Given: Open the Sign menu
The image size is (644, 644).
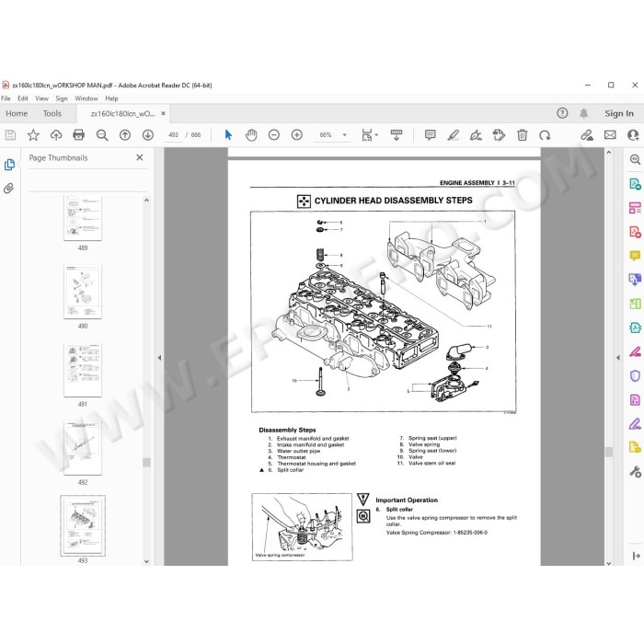Looking at the screenshot, I should tap(62, 98).
